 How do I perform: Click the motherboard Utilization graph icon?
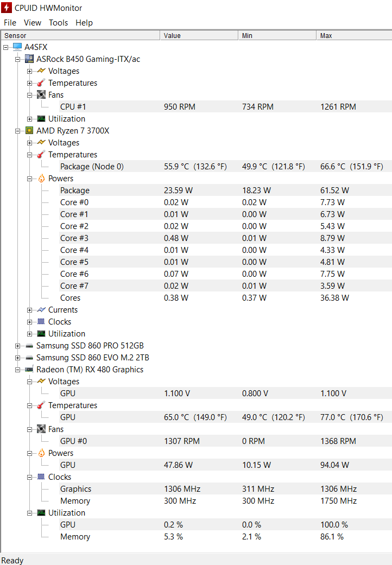41,118
